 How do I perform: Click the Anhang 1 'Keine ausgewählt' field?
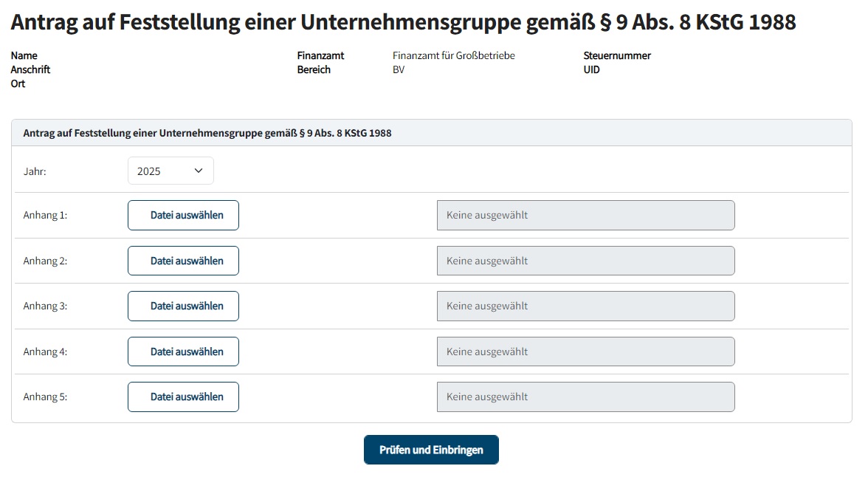click(585, 215)
